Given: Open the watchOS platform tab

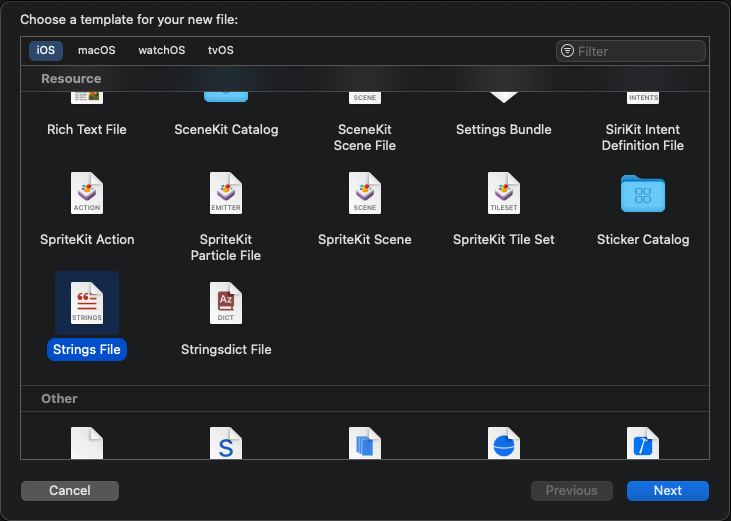Looking at the screenshot, I should click(x=162, y=50).
